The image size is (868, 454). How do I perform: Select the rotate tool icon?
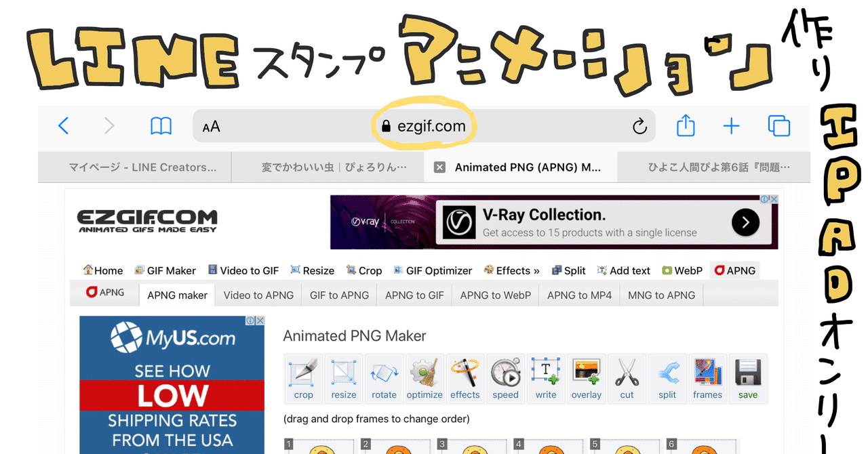[x=384, y=378]
